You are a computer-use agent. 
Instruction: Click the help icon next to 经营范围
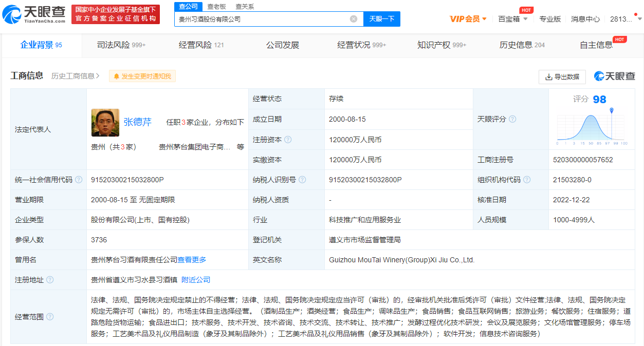[x=50, y=317]
